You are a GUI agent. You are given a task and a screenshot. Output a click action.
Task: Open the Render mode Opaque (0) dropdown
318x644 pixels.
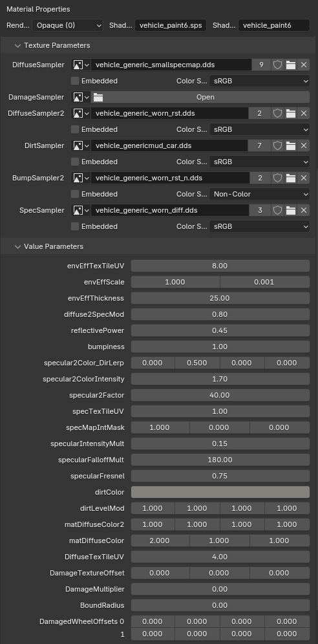click(x=68, y=25)
